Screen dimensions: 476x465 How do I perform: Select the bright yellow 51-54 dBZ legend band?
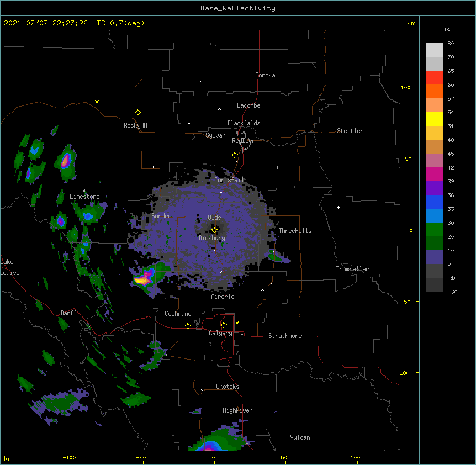pyautogui.click(x=434, y=119)
